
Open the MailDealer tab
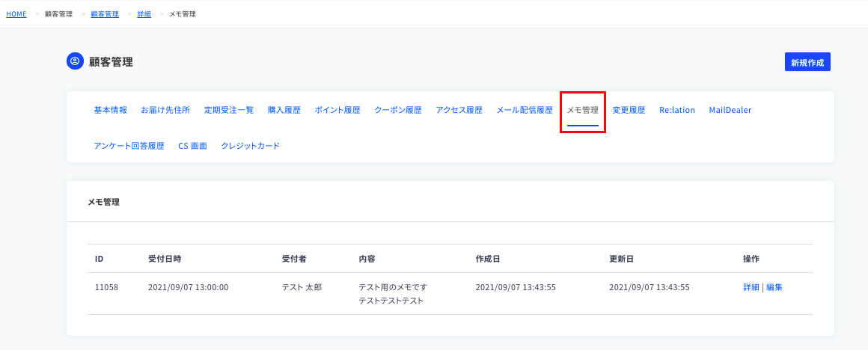tap(730, 110)
